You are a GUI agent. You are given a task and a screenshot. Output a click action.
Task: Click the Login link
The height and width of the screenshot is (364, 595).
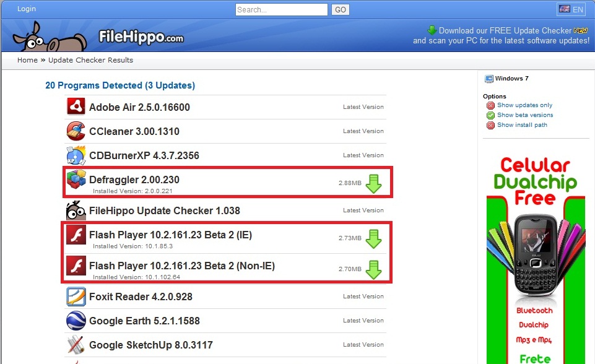27,9
